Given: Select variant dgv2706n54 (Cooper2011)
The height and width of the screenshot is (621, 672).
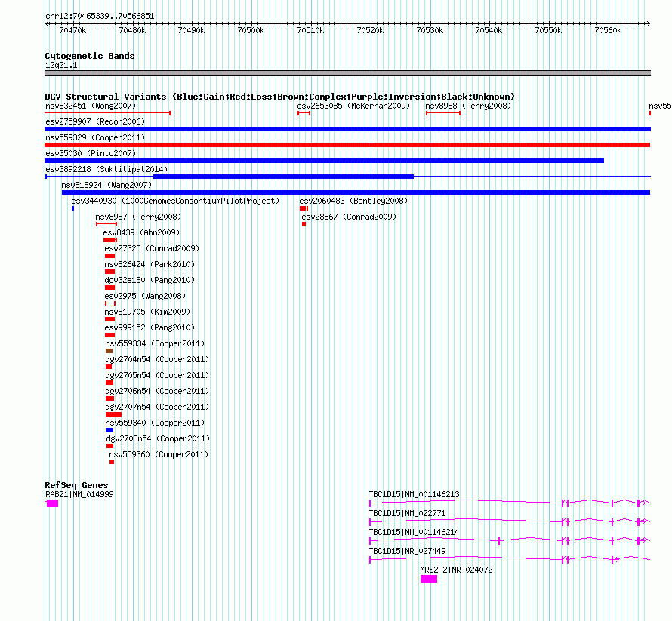Looking at the screenshot, I should point(157,391).
